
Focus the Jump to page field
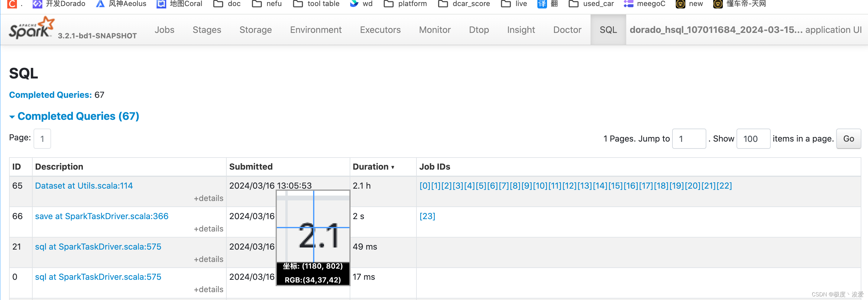(x=689, y=139)
